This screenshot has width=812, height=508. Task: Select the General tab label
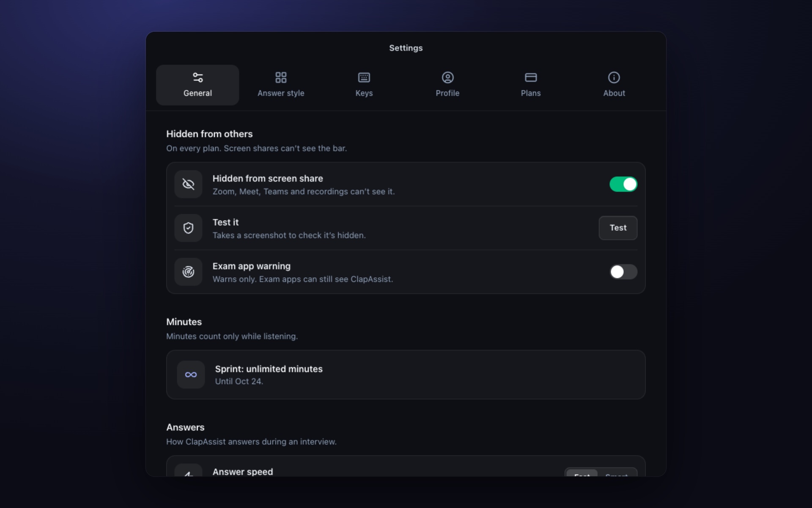(x=198, y=93)
